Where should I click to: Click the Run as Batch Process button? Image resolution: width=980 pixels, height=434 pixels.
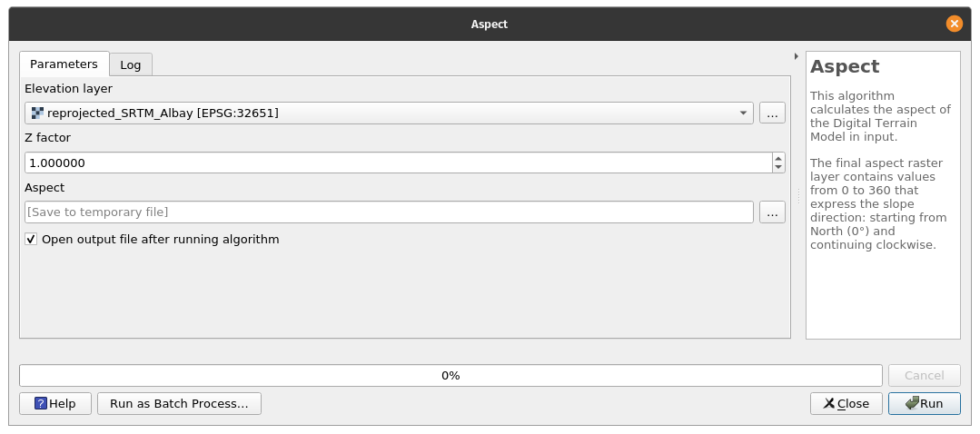coord(179,403)
